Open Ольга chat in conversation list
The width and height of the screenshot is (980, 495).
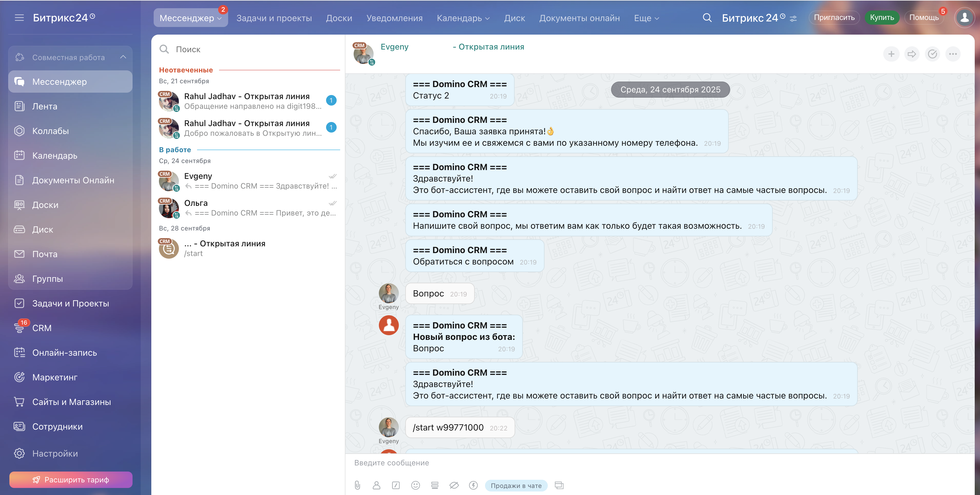tap(247, 208)
